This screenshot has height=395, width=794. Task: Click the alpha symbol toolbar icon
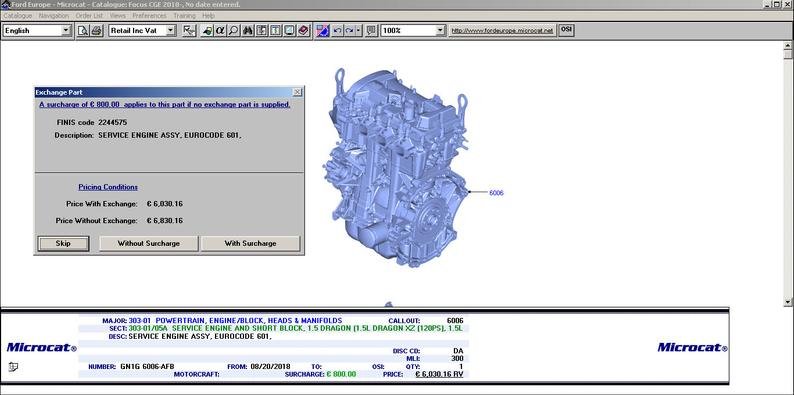pos(220,31)
